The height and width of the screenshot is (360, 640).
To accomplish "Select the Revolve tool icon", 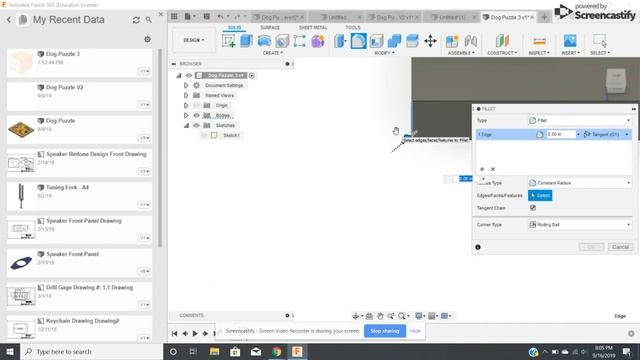I will (x=264, y=41).
